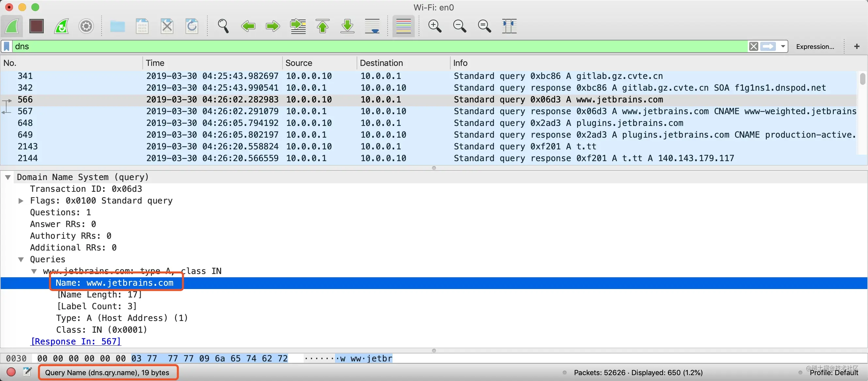This screenshot has width=868, height=381.
Task: Select the [Label Count: 3] field
Action: click(x=97, y=307)
